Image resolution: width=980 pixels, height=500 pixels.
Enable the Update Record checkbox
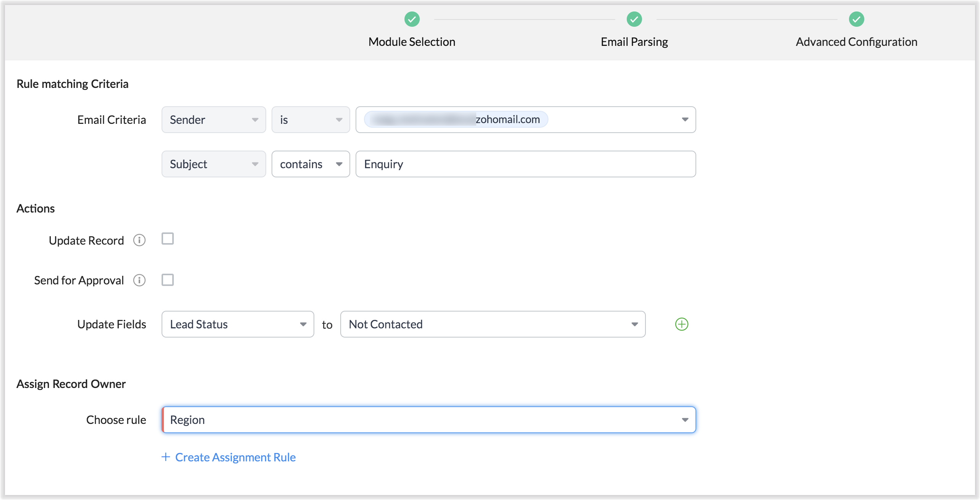click(x=168, y=239)
